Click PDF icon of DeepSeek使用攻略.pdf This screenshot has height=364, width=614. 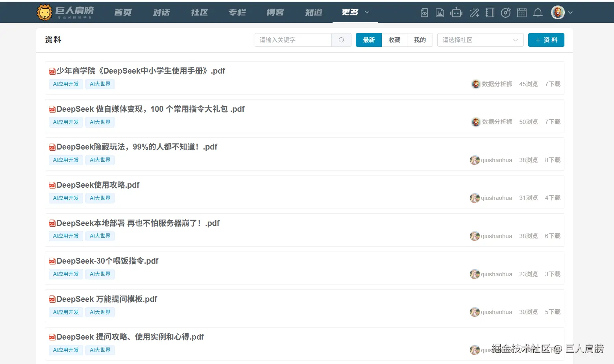[x=52, y=185]
